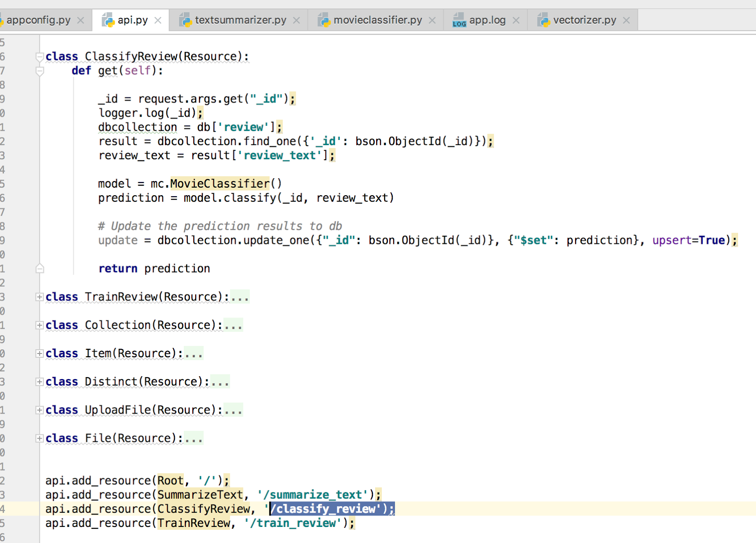The height and width of the screenshot is (543, 756).
Task: Click the highlighted MovieClassifier reference
Action: pos(220,184)
